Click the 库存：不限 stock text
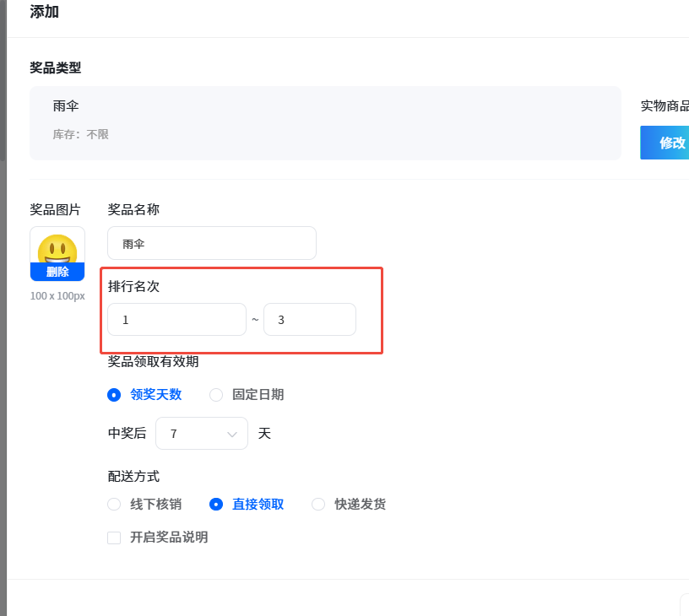 pyautogui.click(x=81, y=134)
